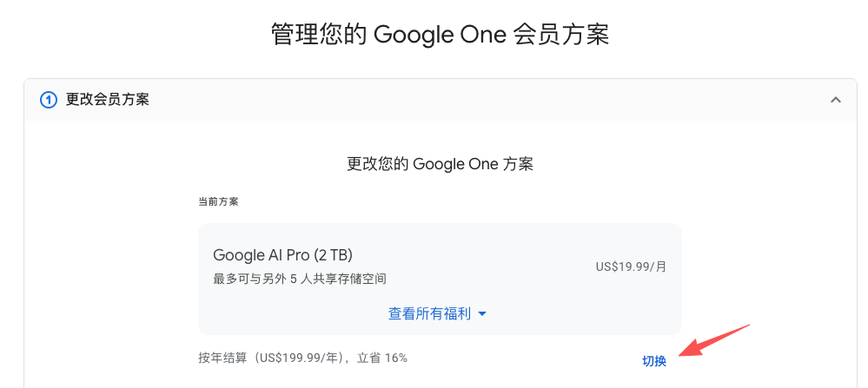Click the US$19.99/月 monthly price
Screen dimensions: 868x388
coord(631,267)
